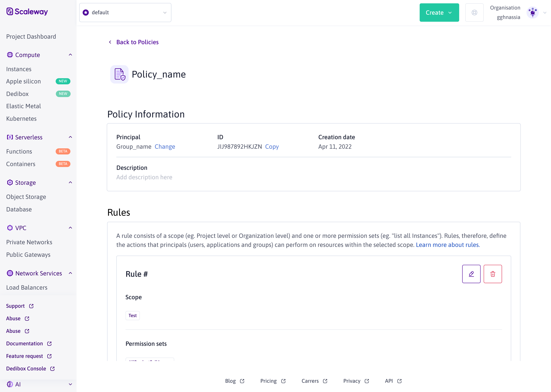
Task: Click the Scaleway logo
Action: point(27,11)
